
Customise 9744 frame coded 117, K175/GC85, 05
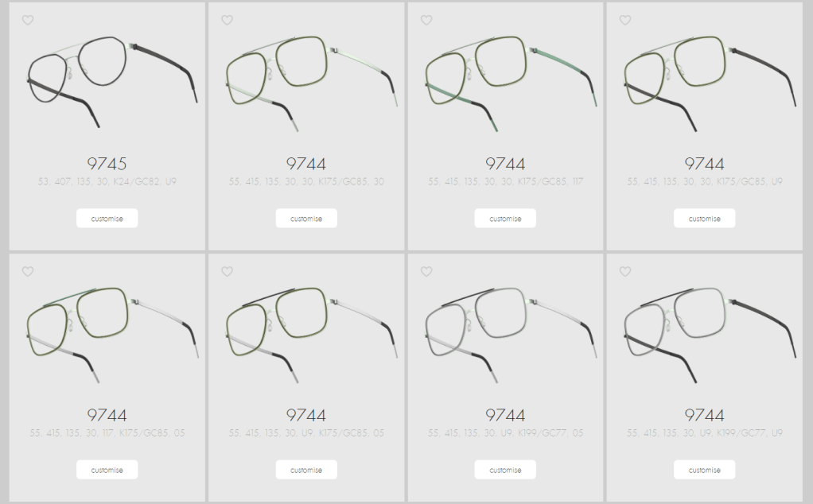coord(107,469)
